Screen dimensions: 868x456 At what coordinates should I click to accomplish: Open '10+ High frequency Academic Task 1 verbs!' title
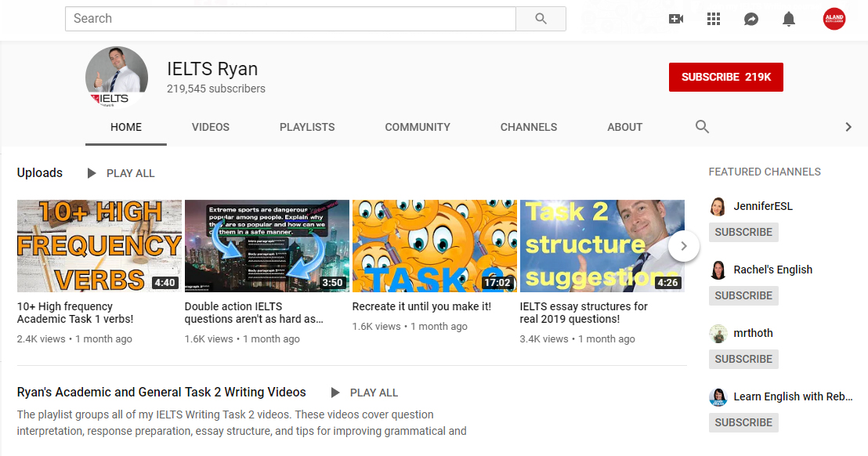point(74,313)
